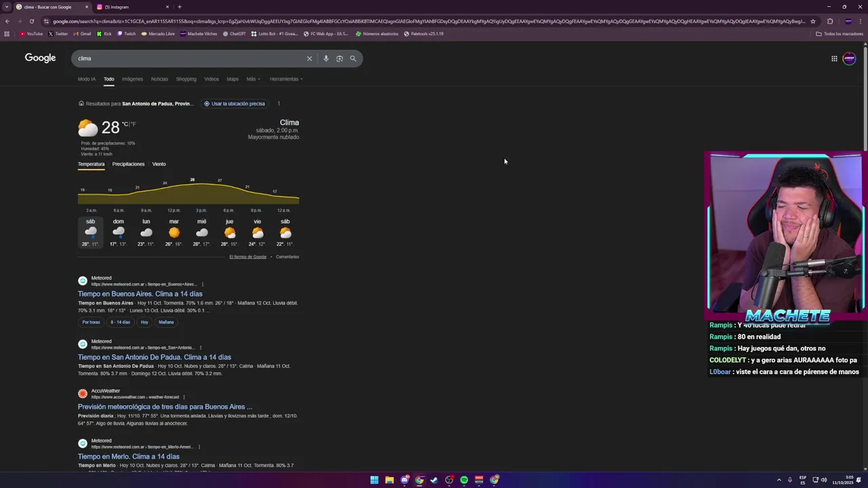Open Tiempo en Merlo result link

(x=129, y=457)
